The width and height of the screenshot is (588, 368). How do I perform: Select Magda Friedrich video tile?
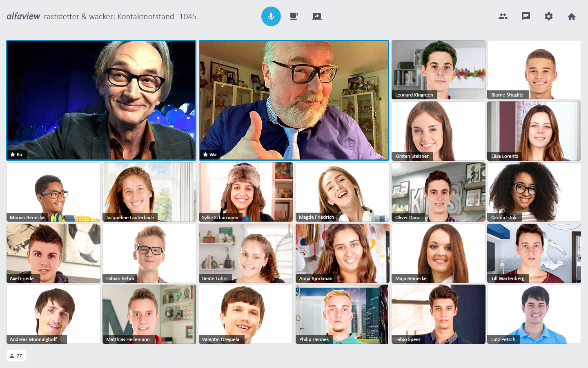coord(342,192)
